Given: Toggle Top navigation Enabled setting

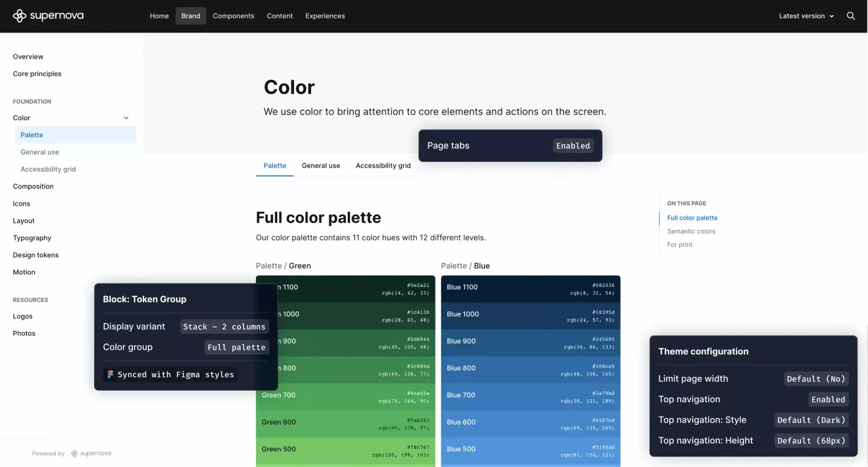Looking at the screenshot, I should 828,399.
